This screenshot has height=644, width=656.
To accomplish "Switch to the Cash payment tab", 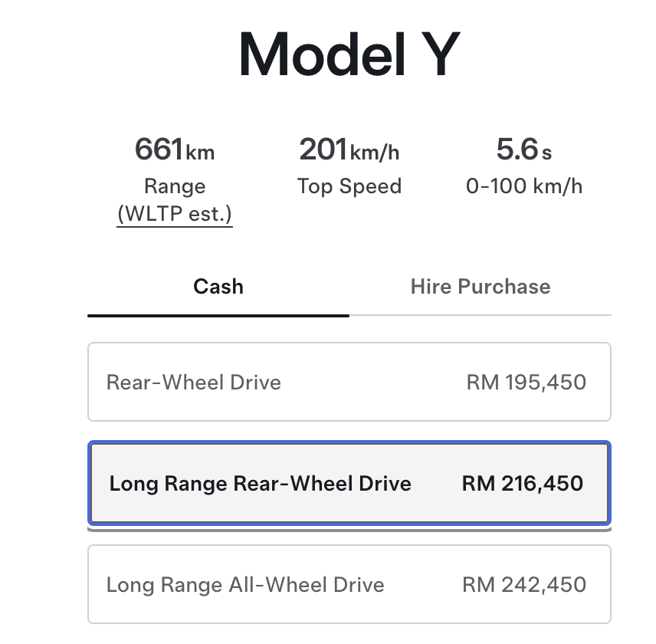I will pos(218,287).
